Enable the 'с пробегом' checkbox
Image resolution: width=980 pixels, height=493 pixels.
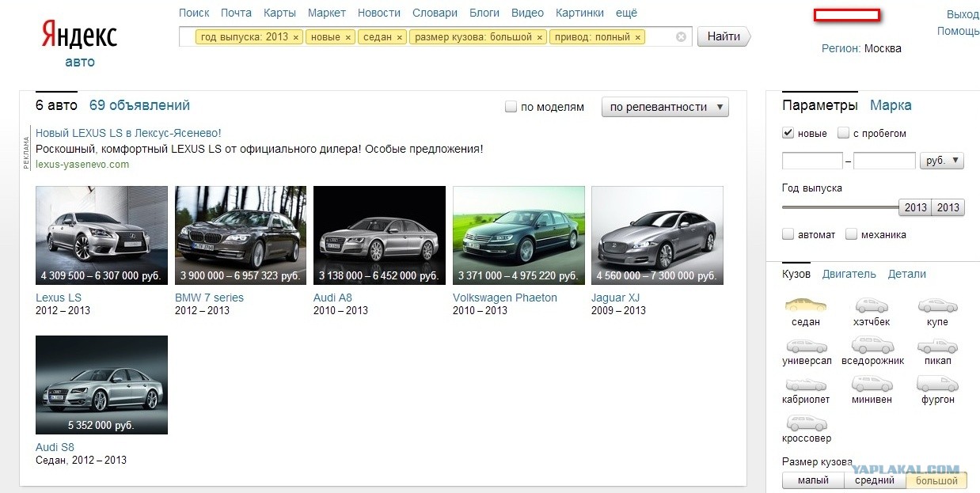pyautogui.click(x=843, y=133)
